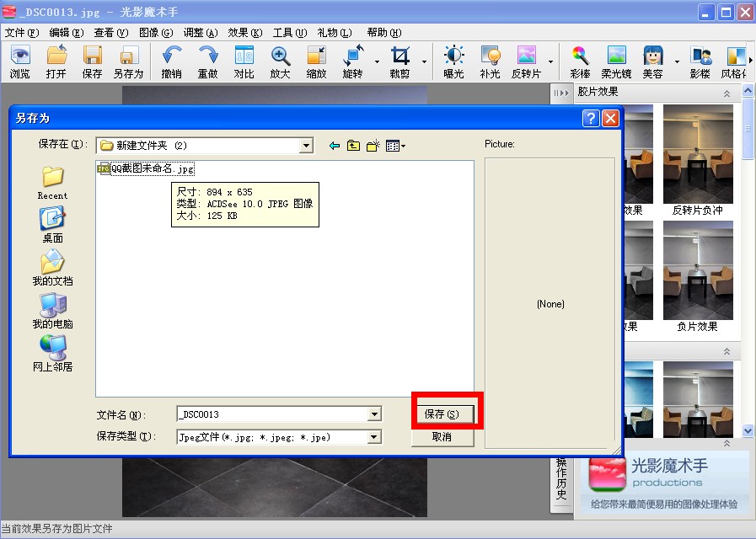
Task: Undo with the 撤销 icon
Action: click(x=171, y=61)
